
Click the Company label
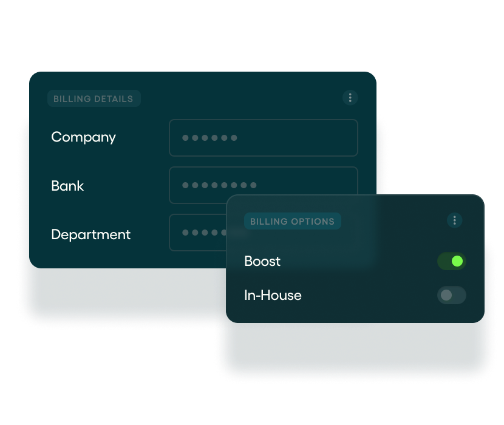coord(83,137)
